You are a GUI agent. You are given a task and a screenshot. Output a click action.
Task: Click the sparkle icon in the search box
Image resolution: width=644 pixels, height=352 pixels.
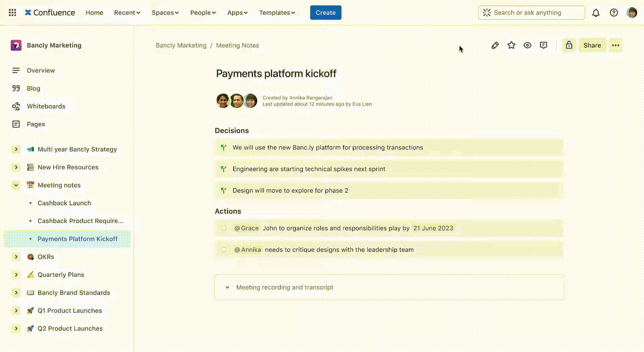pos(487,13)
